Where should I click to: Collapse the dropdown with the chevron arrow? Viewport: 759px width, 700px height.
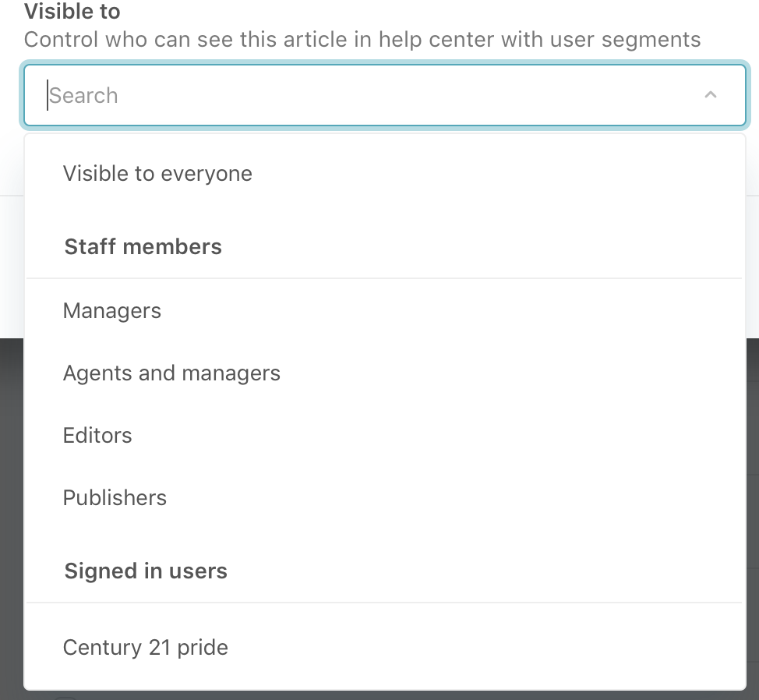pos(710,95)
